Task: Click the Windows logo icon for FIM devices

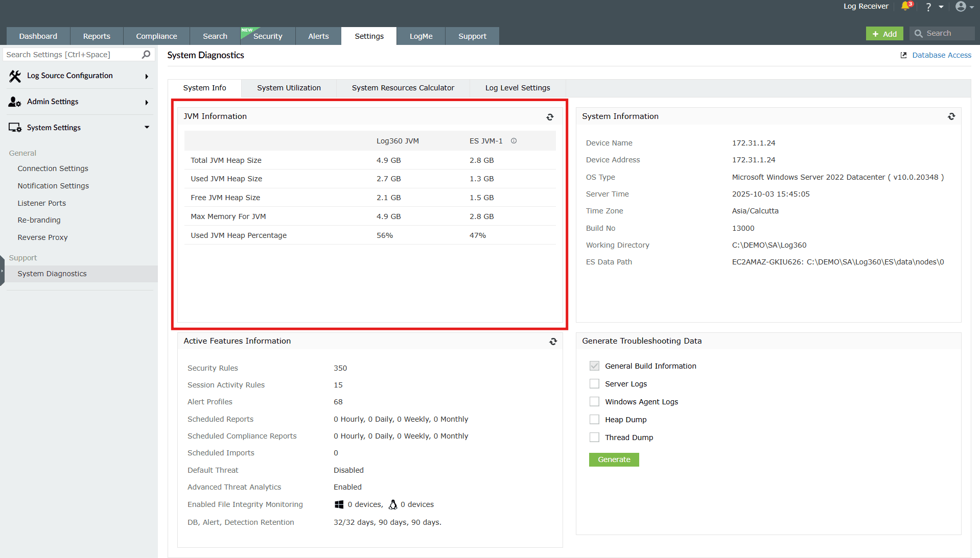Action: 339,504
